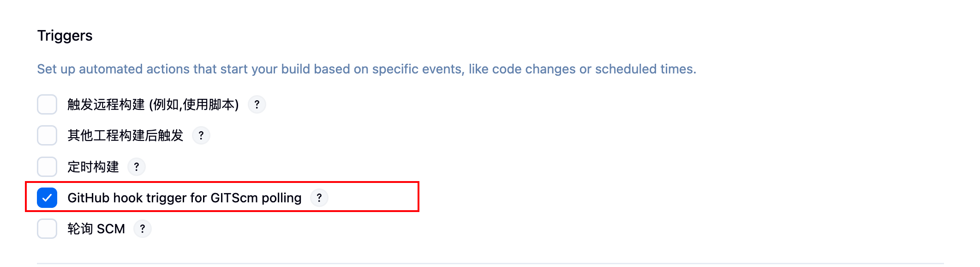Screen dimensions: 980x267
Task: Click the (例如,使用脚本) parenthetical text
Action: [194, 105]
